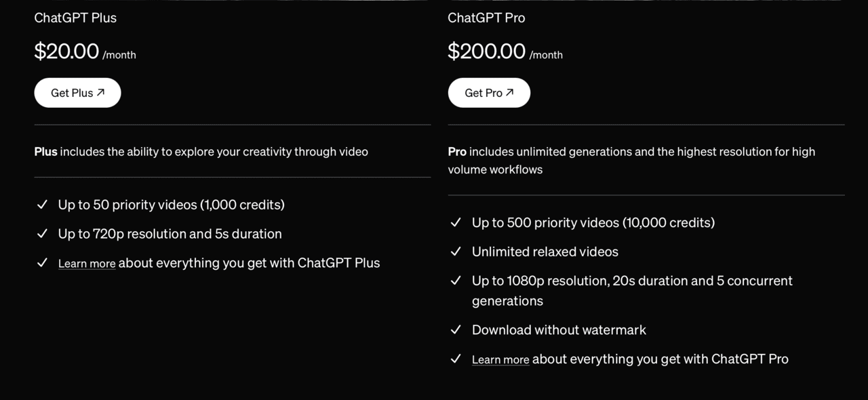Click the checkmark beside the Pro Learn more line

click(x=456, y=359)
